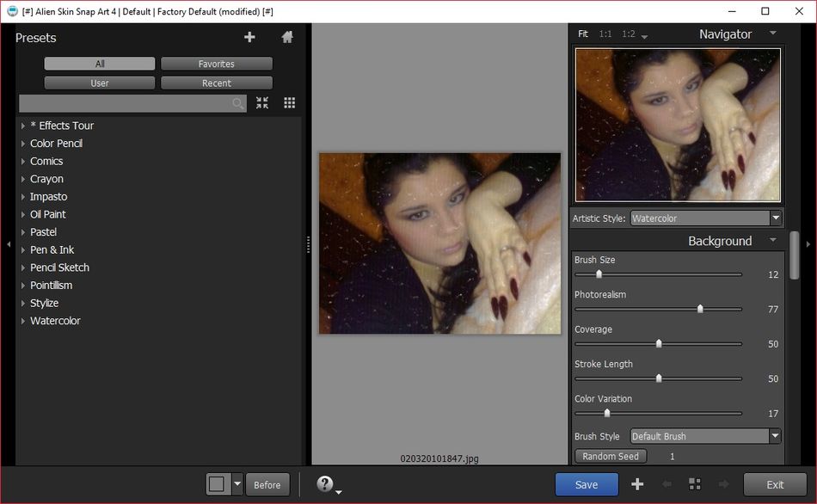Image resolution: width=817 pixels, height=504 pixels.
Task: Collapse the Navigator panel arrow
Action: pos(773,33)
